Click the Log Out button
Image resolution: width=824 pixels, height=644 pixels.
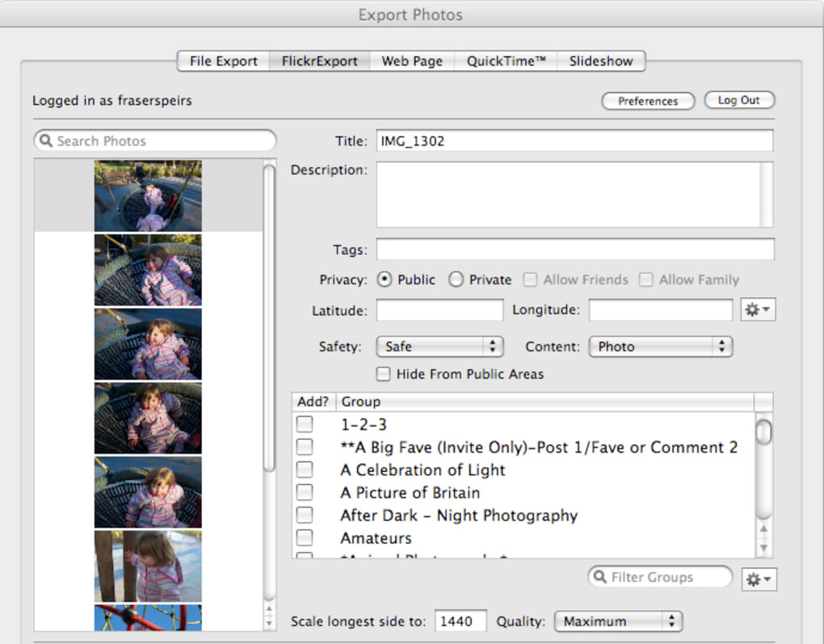point(739,100)
